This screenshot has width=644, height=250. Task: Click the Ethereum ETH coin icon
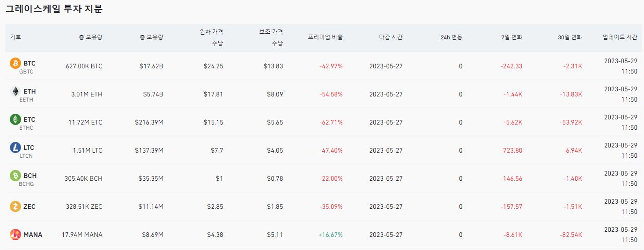(15, 91)
